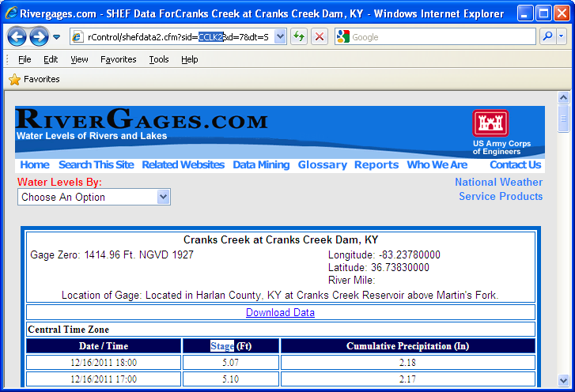Open the Tools menu
Image resolution: width=575 pixels, height=392 pixels.
[x=158, y=59]
